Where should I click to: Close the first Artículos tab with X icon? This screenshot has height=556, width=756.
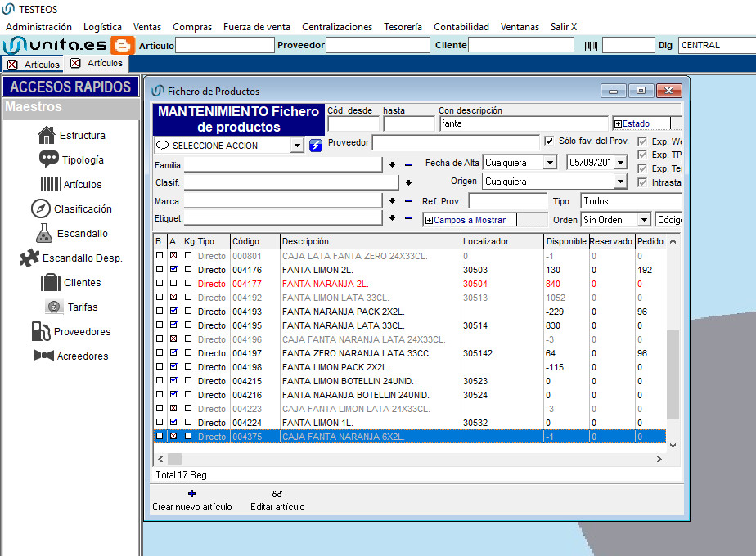(x=12, y=65)
